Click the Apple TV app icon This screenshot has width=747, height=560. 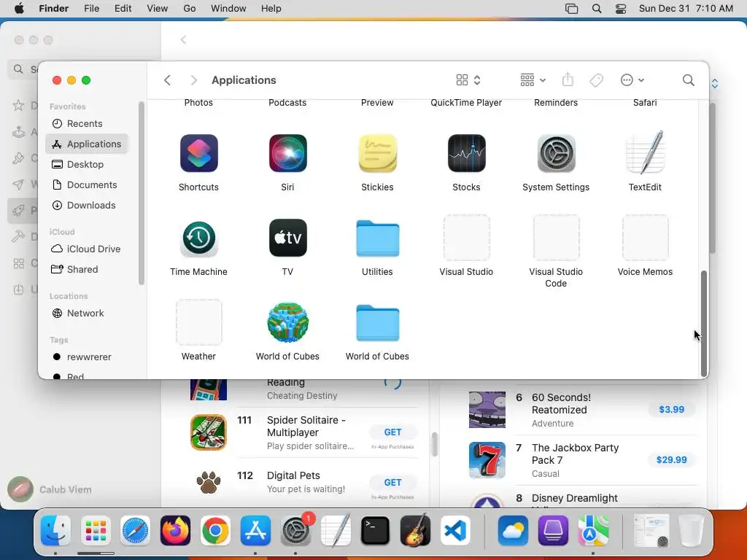coord(287,238)
